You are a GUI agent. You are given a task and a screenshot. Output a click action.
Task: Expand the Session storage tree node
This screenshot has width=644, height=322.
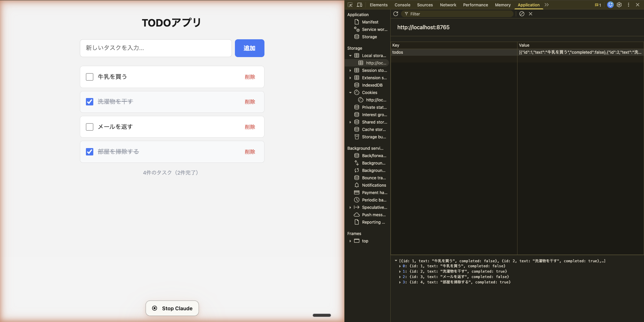(x=350, y=71)
